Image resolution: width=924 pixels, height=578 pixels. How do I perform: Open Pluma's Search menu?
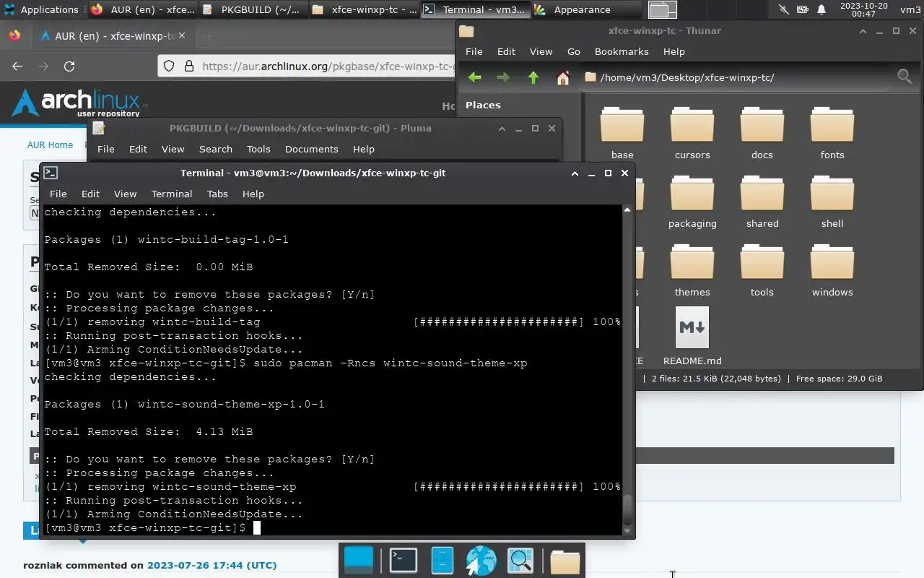coord(216,149)
